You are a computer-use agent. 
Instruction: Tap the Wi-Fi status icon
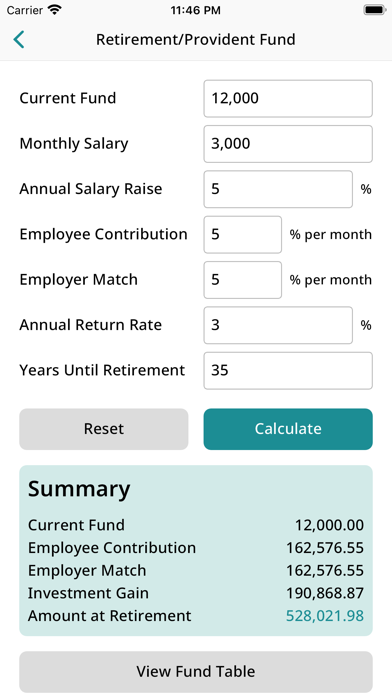coord(55,10)
